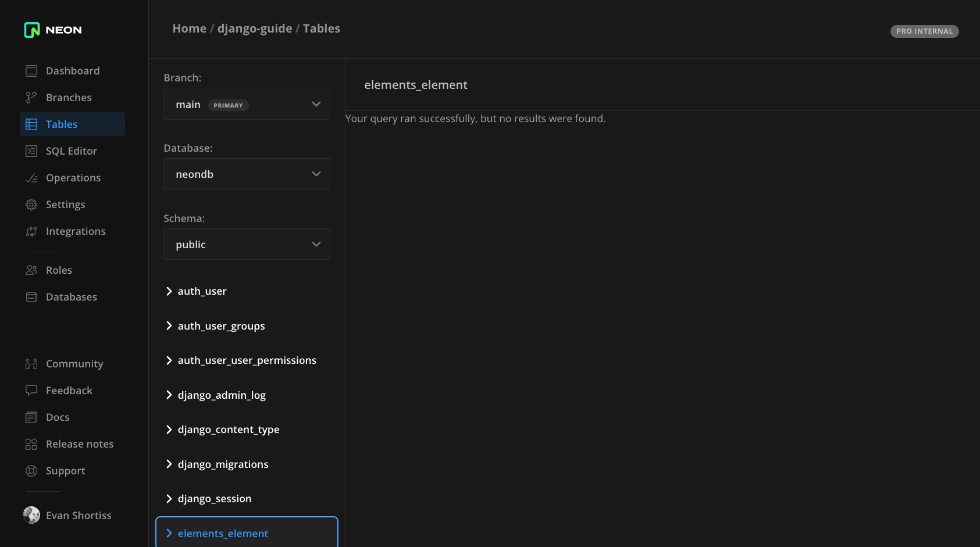Open Settings via the gear icon

point(31,205)
